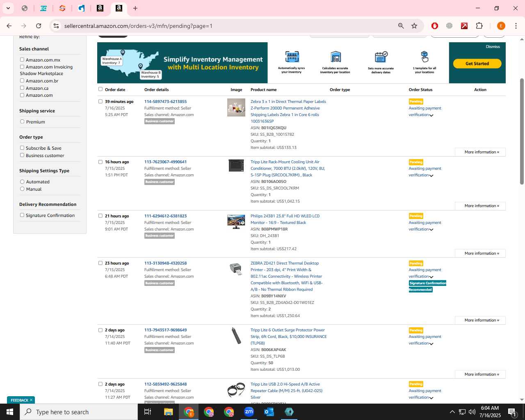Open Chrome three-dot menu
The image size is (525, 420).
[516, 26]
